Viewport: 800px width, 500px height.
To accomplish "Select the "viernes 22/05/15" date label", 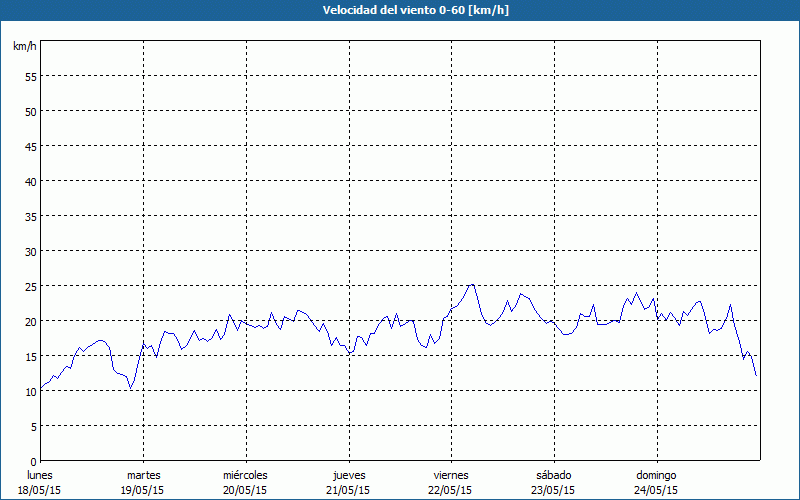I will click(x=450, y=482).
